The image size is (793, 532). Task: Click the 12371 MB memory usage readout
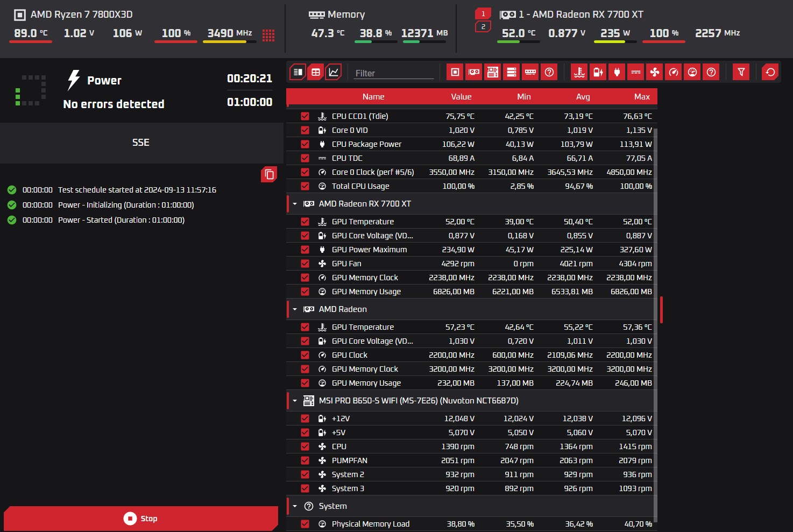[x=424, y=33]
